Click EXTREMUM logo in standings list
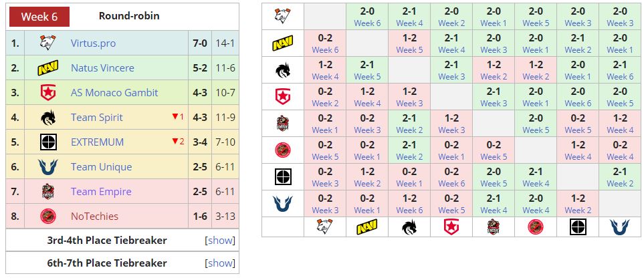 point(47,142)
